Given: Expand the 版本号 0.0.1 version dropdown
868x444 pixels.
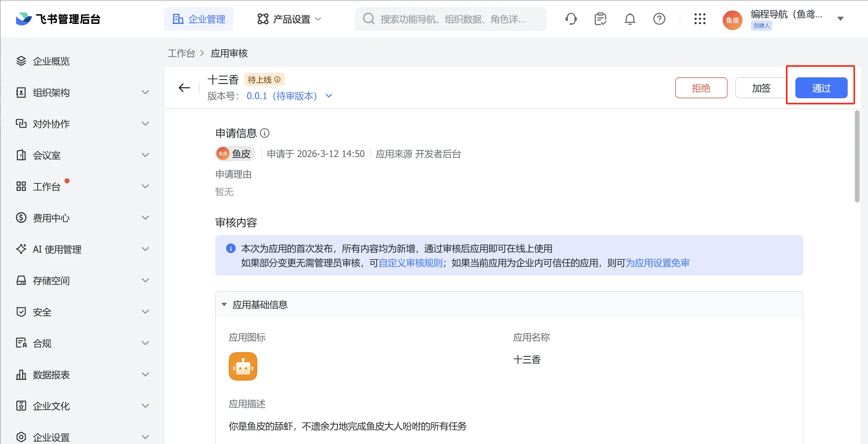Looking at the screenshot, I should [329, 96].
